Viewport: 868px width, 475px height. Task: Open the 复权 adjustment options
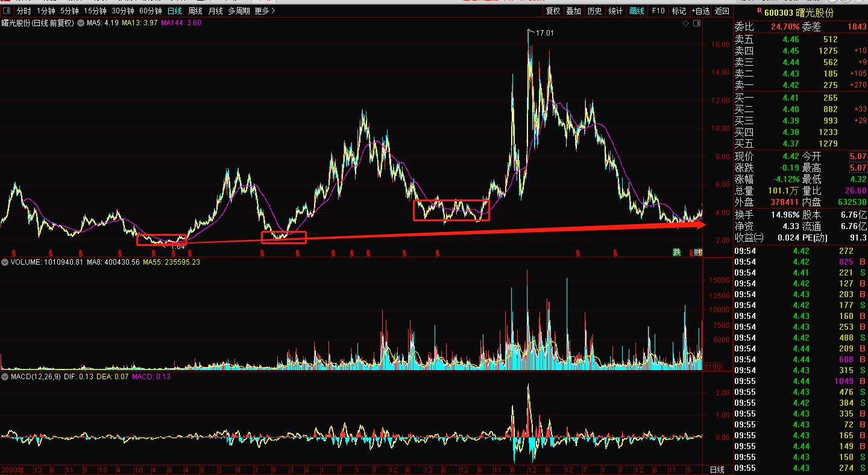click(x=553, y=11)
